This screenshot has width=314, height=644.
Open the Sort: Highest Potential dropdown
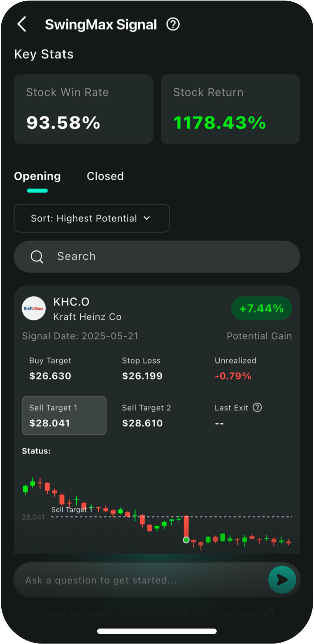[91, 218]
